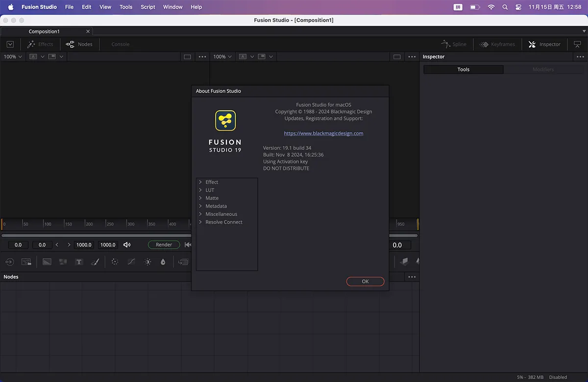The width and height of the screenshot is (588, 382).
Task: Open Nodes panel three-dots options menu
Action: [412, 277]
